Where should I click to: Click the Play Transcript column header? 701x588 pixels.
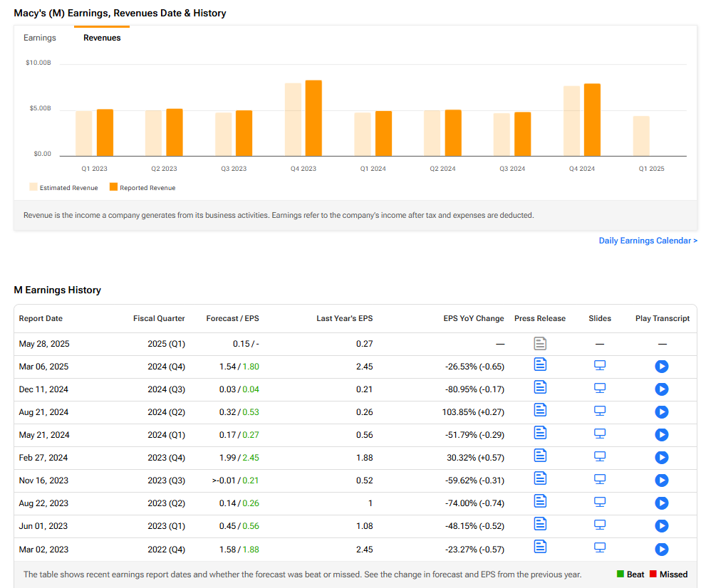pos(663,319)
